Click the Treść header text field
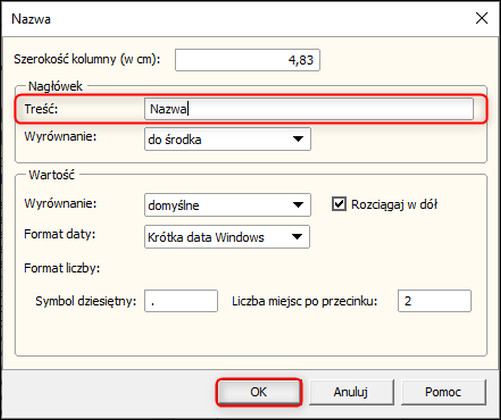 point(309,109)
